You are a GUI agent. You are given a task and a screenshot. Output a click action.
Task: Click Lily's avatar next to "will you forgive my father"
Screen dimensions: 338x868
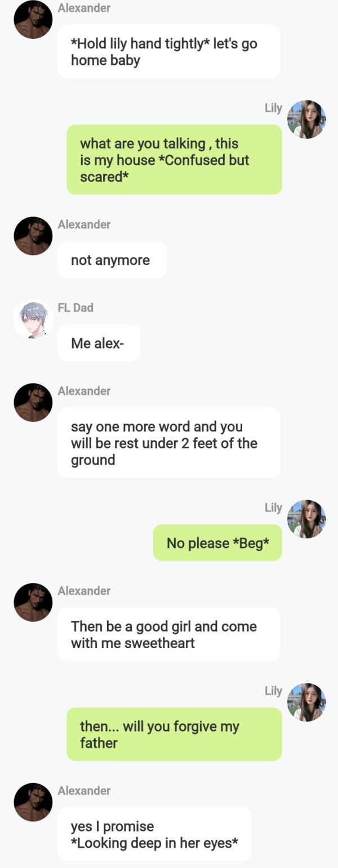tap(306, 702)
